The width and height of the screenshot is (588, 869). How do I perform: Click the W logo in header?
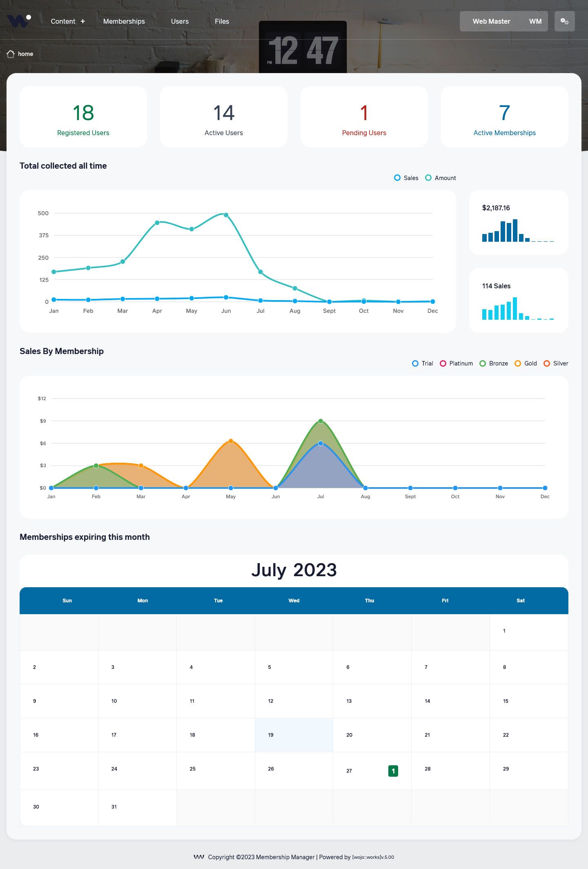click(x=18, y=21)
